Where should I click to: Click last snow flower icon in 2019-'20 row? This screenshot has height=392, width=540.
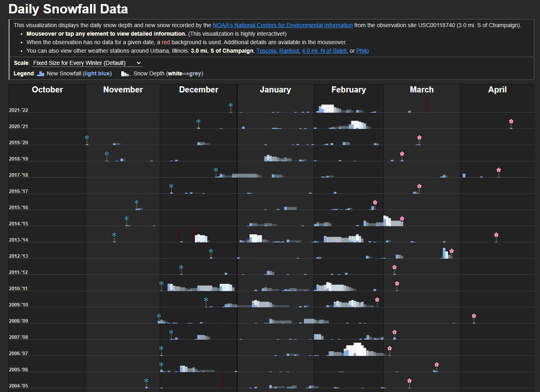(420, 138)
